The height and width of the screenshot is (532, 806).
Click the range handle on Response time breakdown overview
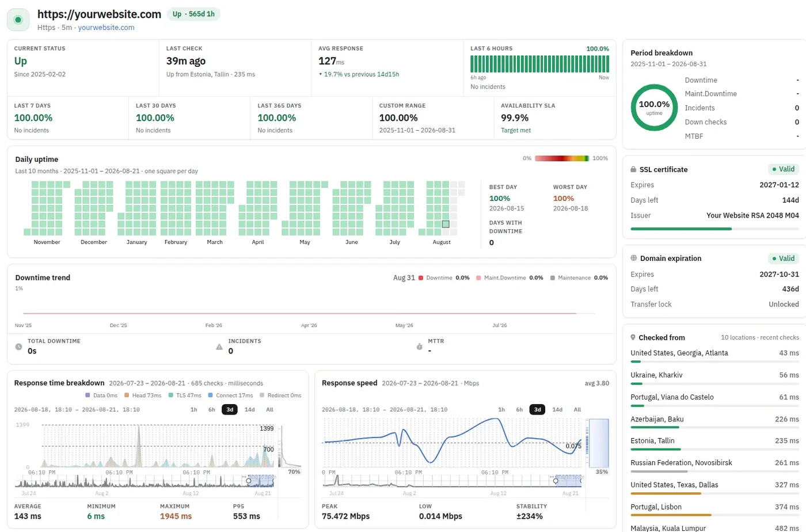click(249, 481)
